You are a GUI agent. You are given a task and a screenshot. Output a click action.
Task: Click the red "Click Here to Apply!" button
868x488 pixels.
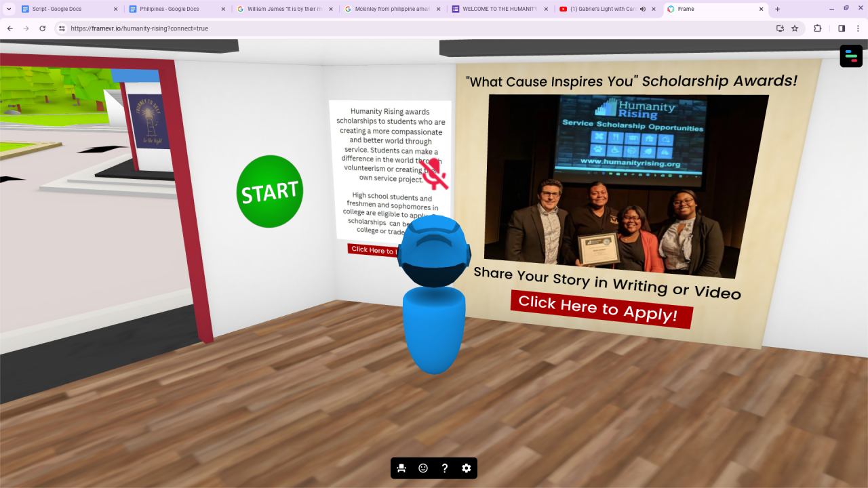pyautogui.click(x=601, y=309)
